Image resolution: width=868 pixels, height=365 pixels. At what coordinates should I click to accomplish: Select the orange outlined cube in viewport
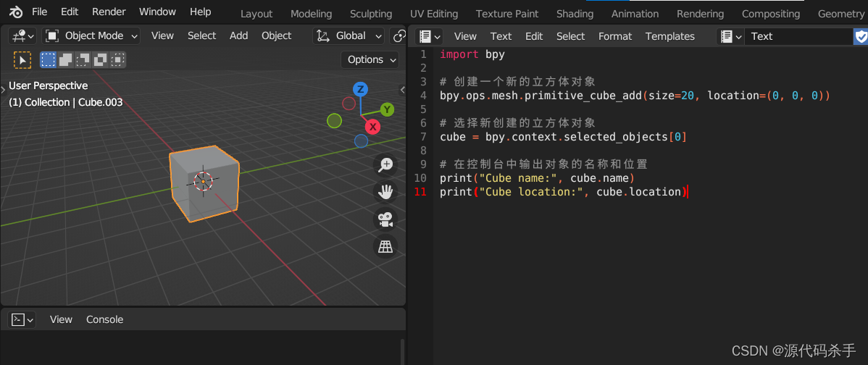(x=204, y=184)
